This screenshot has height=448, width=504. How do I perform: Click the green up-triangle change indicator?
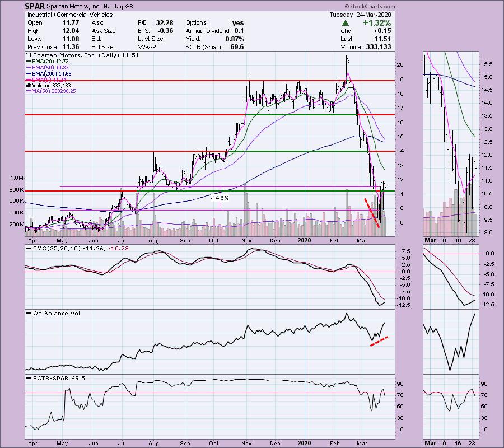345,23
